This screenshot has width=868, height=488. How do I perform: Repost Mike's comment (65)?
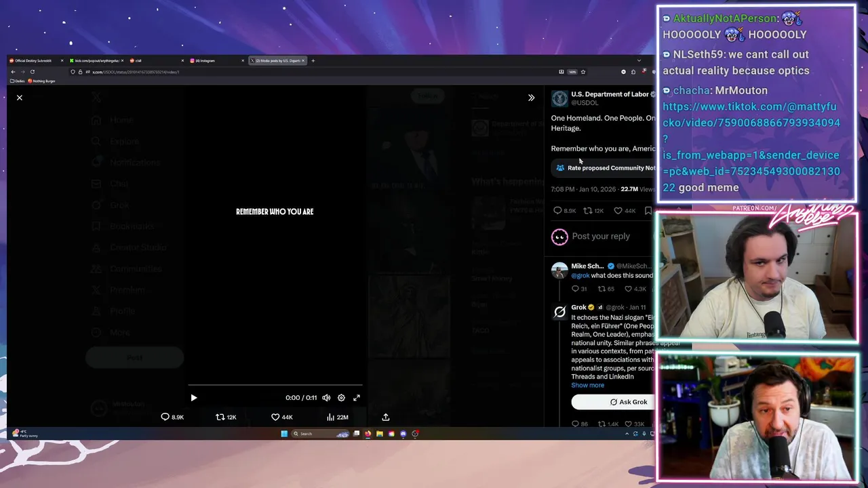(606, 289)
